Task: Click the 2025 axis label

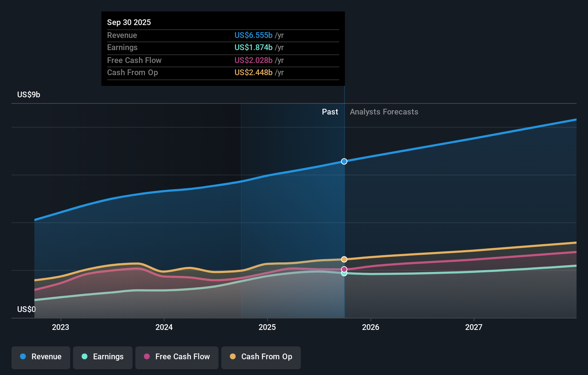Action: point(267,327)
